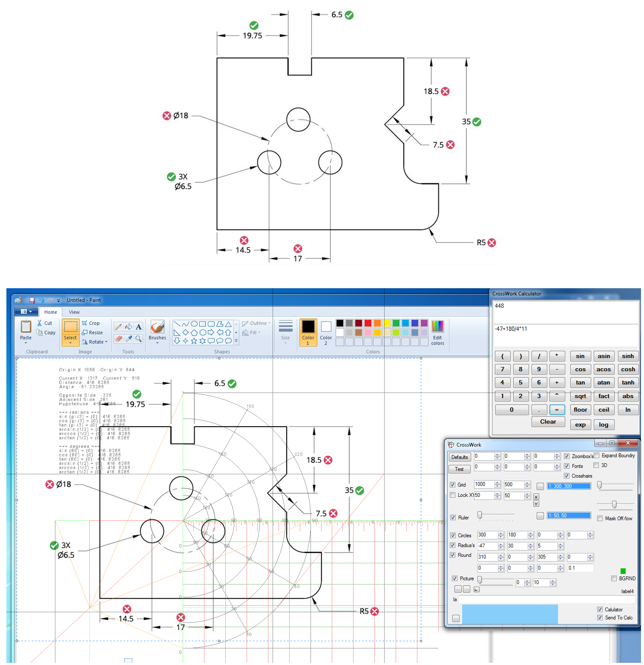Click the atan function button
The height and width of the screenshot is (665, 644).
[604, 383]
